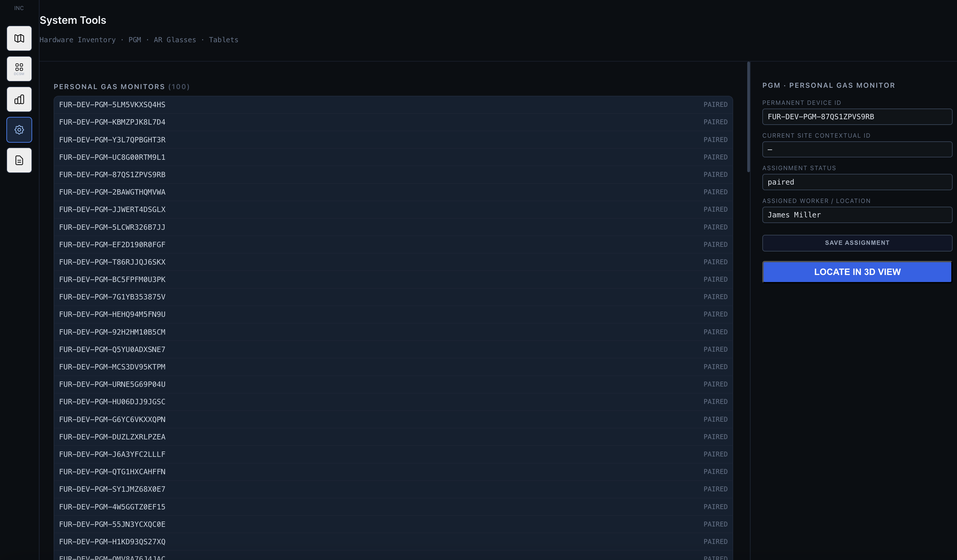Image resolution: width=957 pixels, height=560 pixels.
Task: Open the map view sidebar icon
Action: pyautogui.click(x=19, y=38)
